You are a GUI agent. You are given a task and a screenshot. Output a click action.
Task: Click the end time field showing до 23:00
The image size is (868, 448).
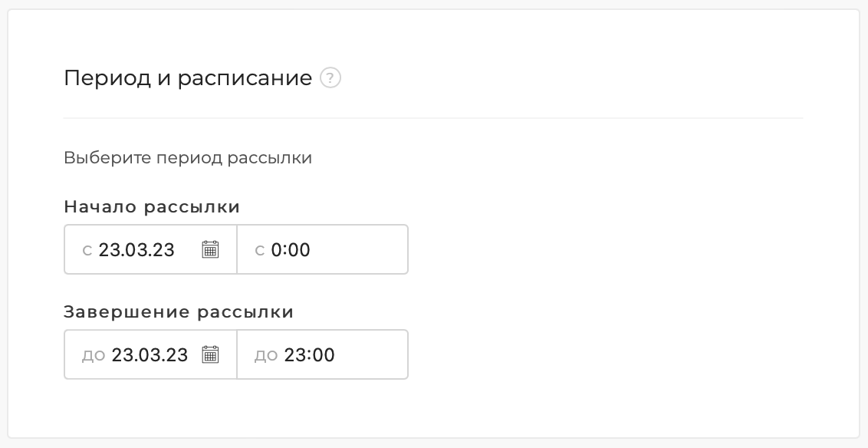(x=322, y=354)
